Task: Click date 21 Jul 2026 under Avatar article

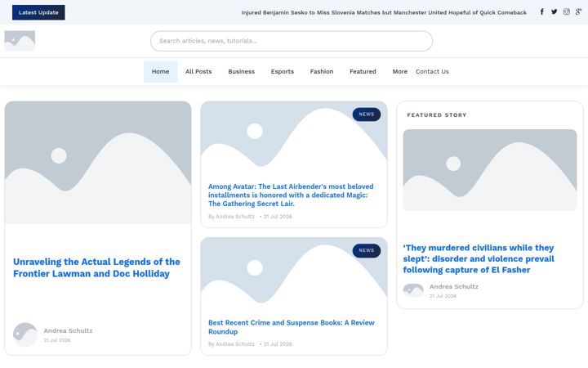Action: [278, 216]
